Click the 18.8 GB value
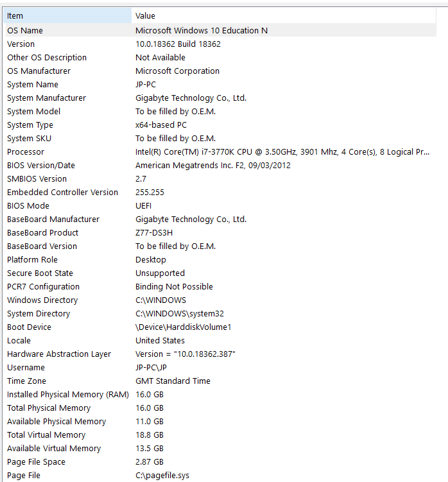Viewport: 448px width, 482px height. pos(150,435)
